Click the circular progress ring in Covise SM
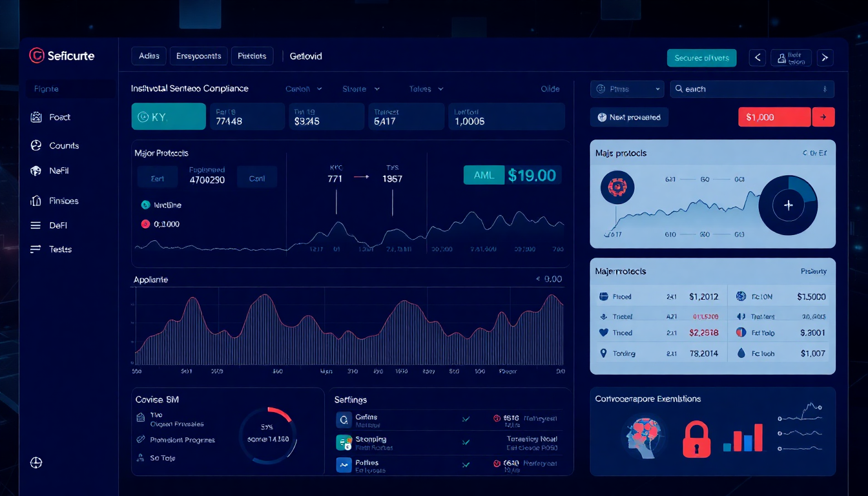The image size is (868, 496). tap(267, 435)
